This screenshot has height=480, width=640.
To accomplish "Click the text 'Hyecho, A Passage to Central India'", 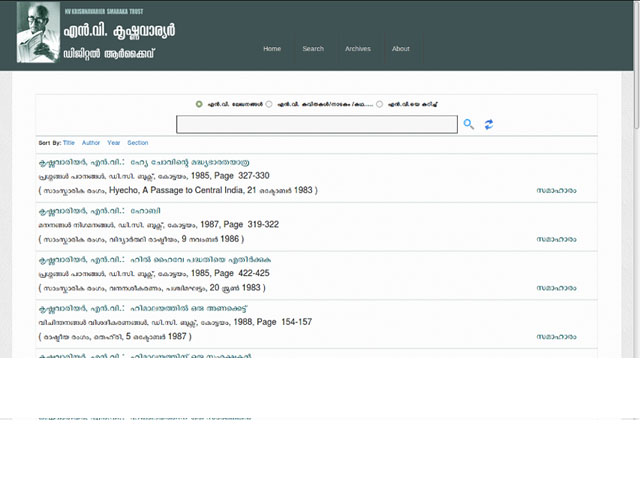I will [177, 190].
